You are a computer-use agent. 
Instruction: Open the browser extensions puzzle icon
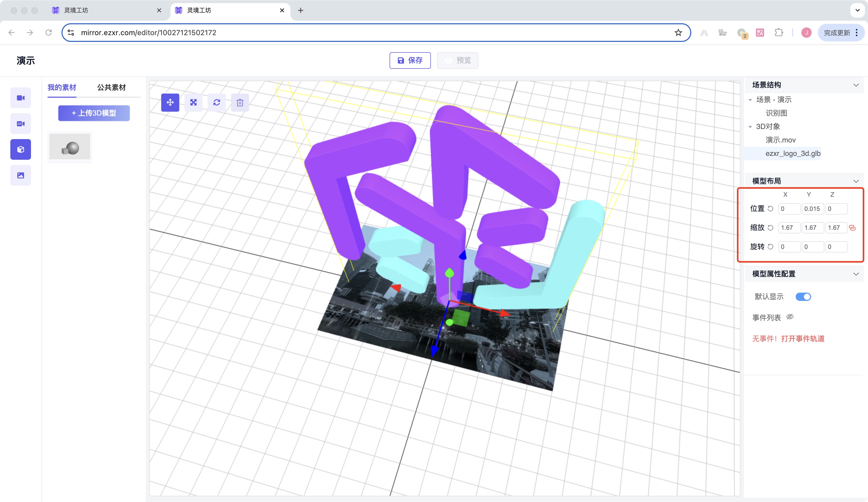[778, 32]
